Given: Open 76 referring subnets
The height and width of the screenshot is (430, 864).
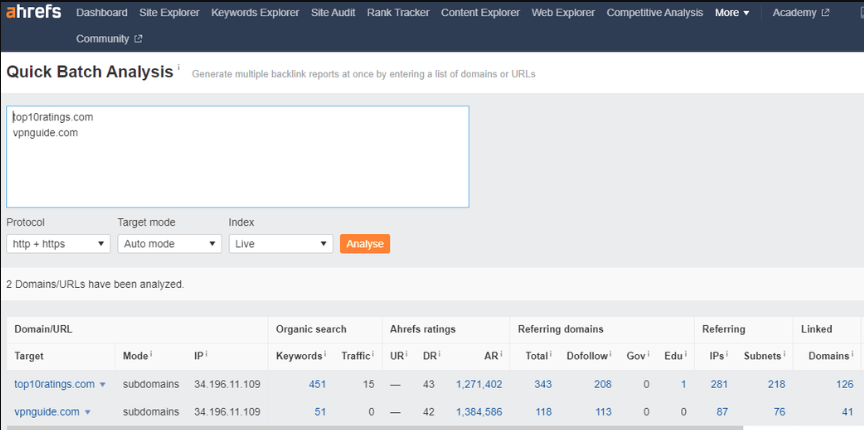Looking at the screenshot, I should 779,412.
